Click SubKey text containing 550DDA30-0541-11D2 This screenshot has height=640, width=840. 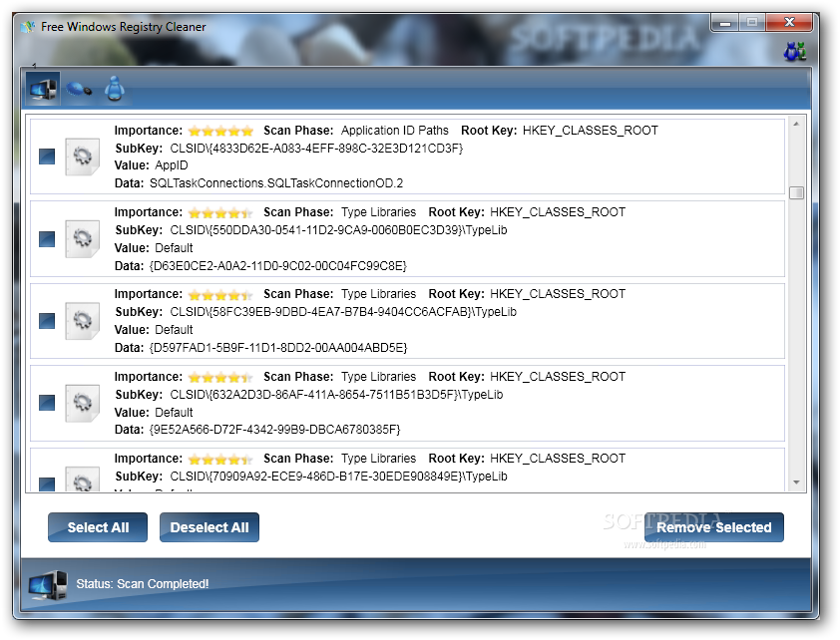coord(338,230)
